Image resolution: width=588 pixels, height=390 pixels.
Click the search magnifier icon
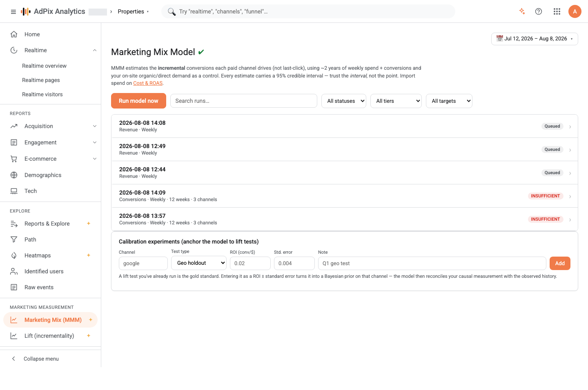171,11
